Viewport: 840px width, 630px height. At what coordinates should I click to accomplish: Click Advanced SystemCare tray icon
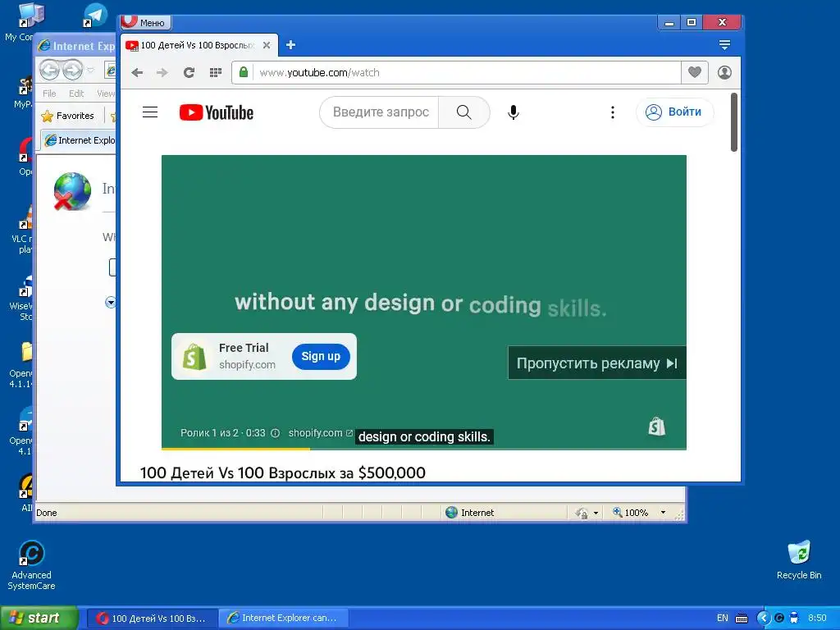click(x=779, y=618)
